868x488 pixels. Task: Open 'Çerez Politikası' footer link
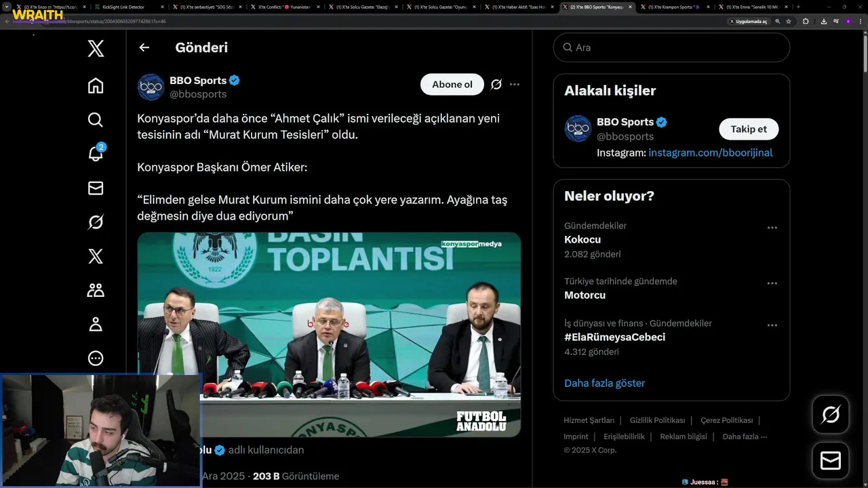727,420
